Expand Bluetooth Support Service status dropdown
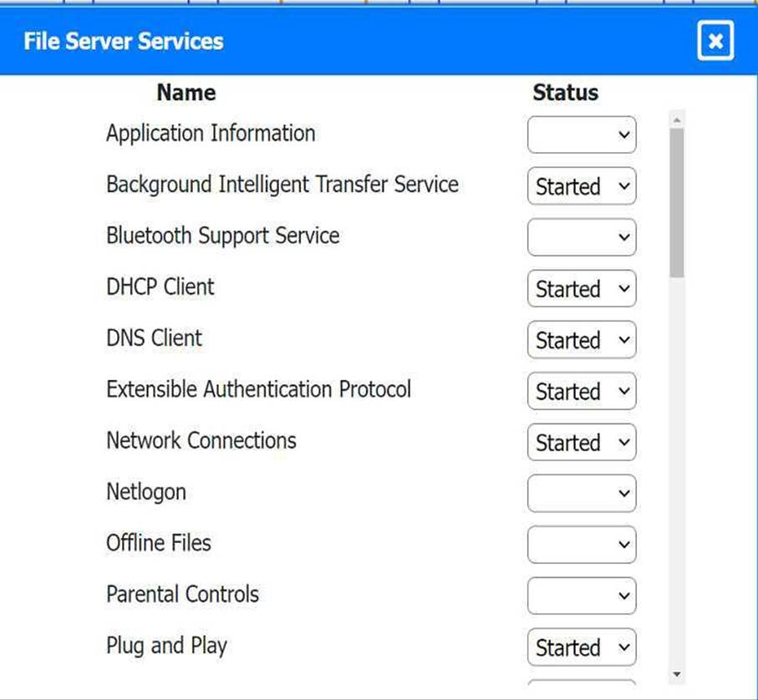This screenshot has width=758, height=700. point(582,237)
